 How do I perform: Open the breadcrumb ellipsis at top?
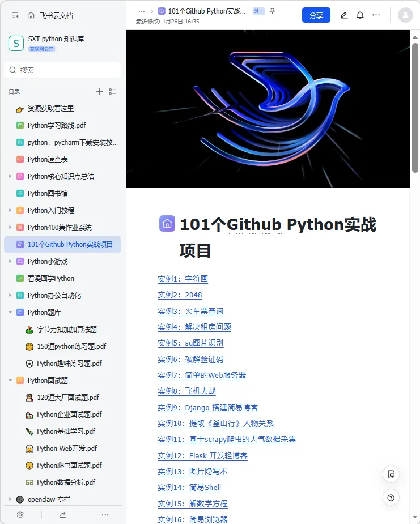pos(142,11)
